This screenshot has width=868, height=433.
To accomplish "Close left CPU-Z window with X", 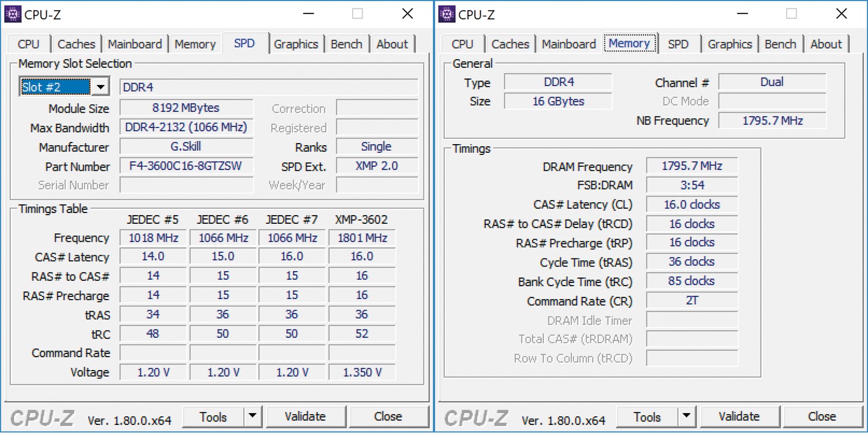I will click(x=407, y=14).
